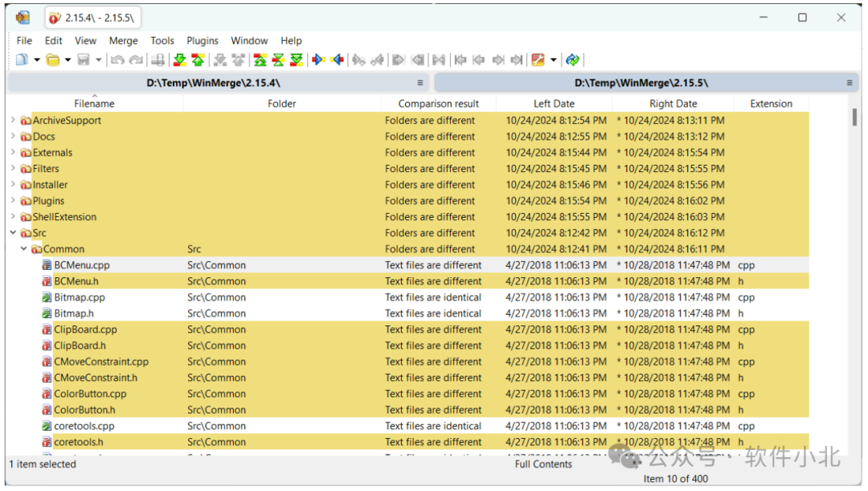868x491 pixels.
Task: Click grayed Previous Conflict toolbar icon
Action: 239,59
